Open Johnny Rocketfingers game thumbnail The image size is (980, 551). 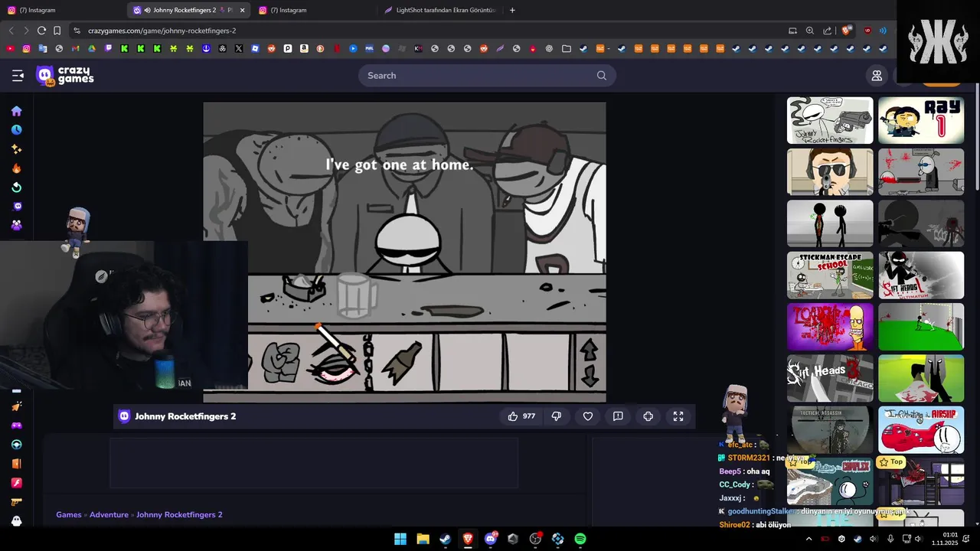[x=830, y=120]
